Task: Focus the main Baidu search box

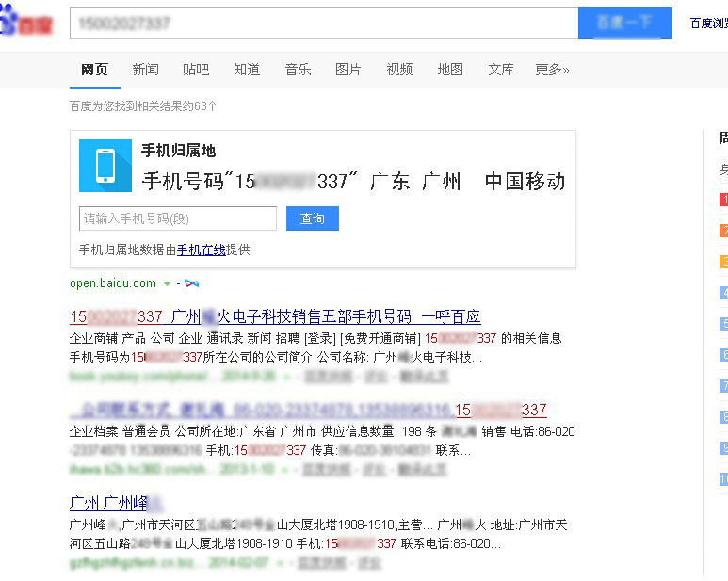Action: click(x=324, y=23)
